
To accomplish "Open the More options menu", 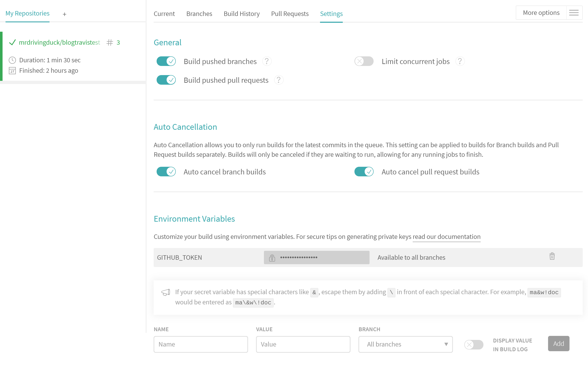I will 541,13.
